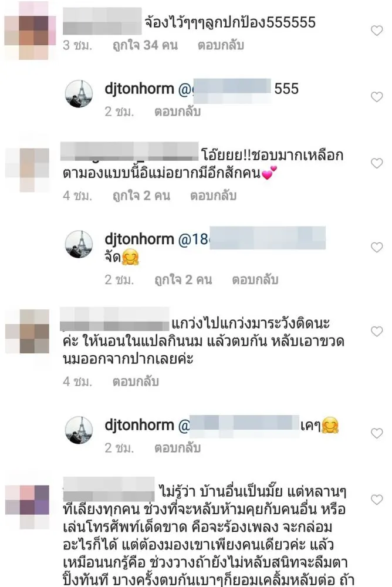Open djtonhorm's Eiffel Tower avatar on the 555 reply
Image resolution: width=392 pixels, height=587 pixels.
pos(79,93)
